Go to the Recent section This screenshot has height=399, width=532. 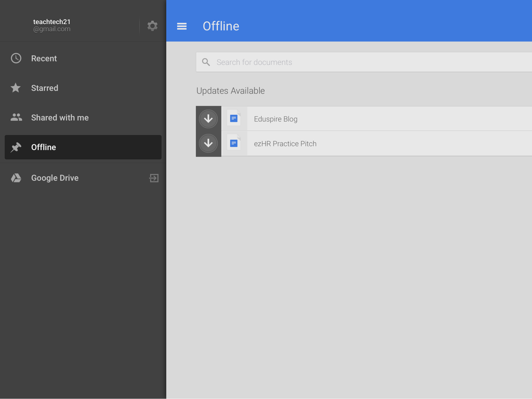click(83, 59)
